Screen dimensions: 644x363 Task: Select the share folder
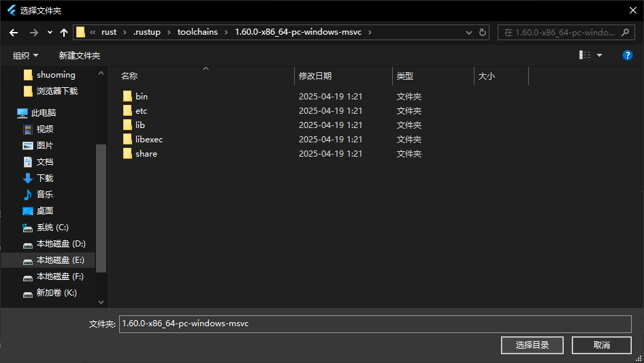[146, 154]
